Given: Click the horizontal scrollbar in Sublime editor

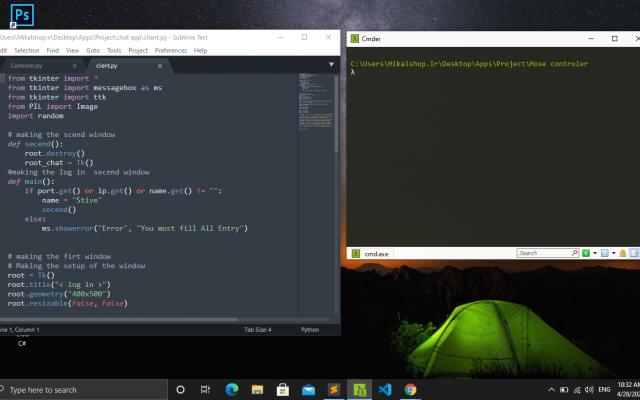Looking at the screenshot, I should click(x=118, y=320).
